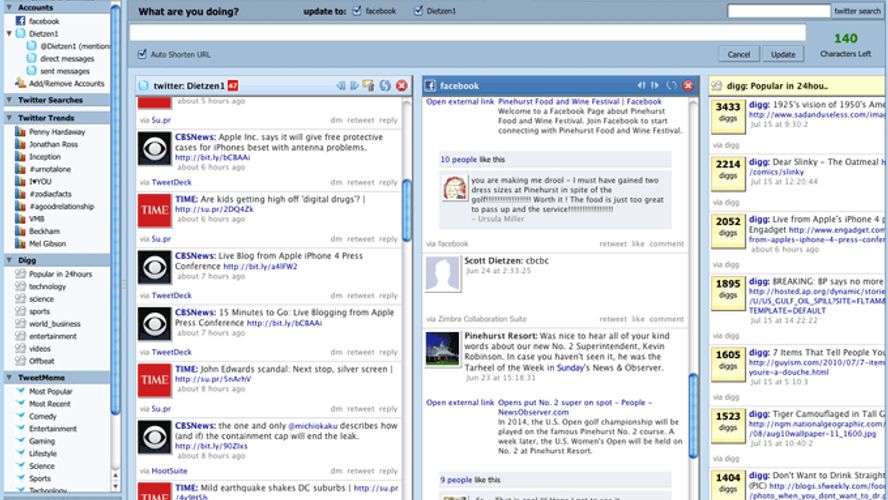The image size is (888, 500).
Task: Open Digg Offbeat category
Action: point(41,361)
